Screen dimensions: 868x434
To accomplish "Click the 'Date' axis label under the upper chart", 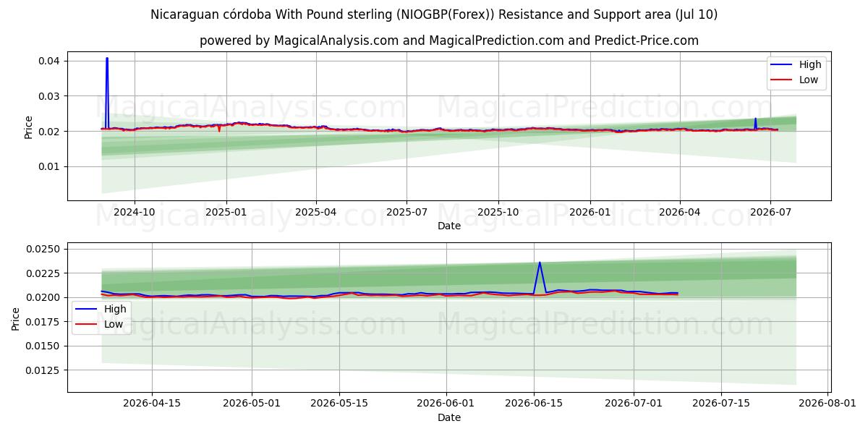I will pyautogui.click(x=448, y=226).
